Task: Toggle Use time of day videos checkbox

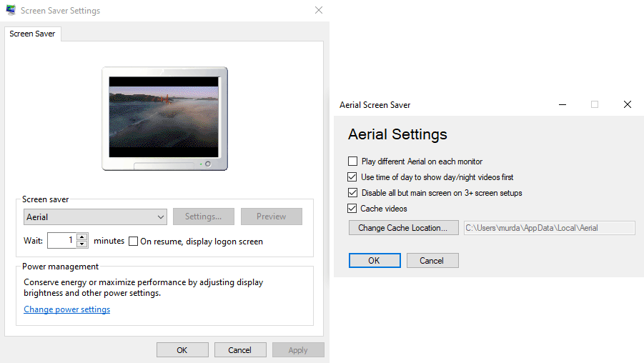Action: (352, 177)
